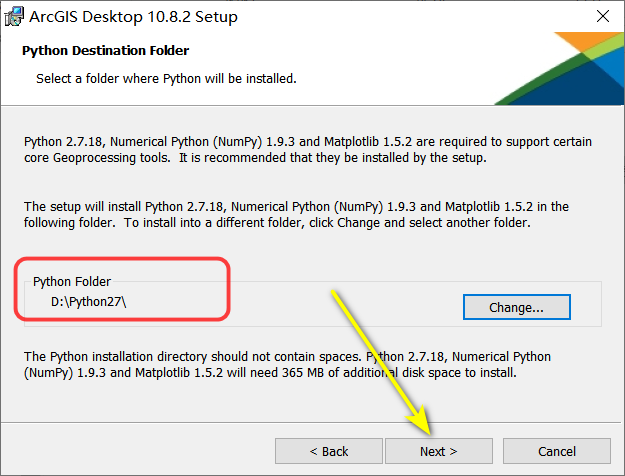
Task: Click the 'Select a folder where Python' subtitle
Action: click(166, 77)
